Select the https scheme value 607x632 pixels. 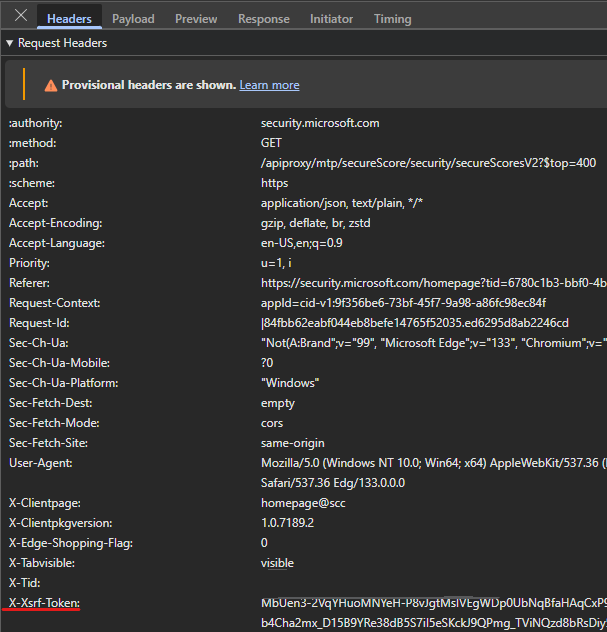pos(274,183)
